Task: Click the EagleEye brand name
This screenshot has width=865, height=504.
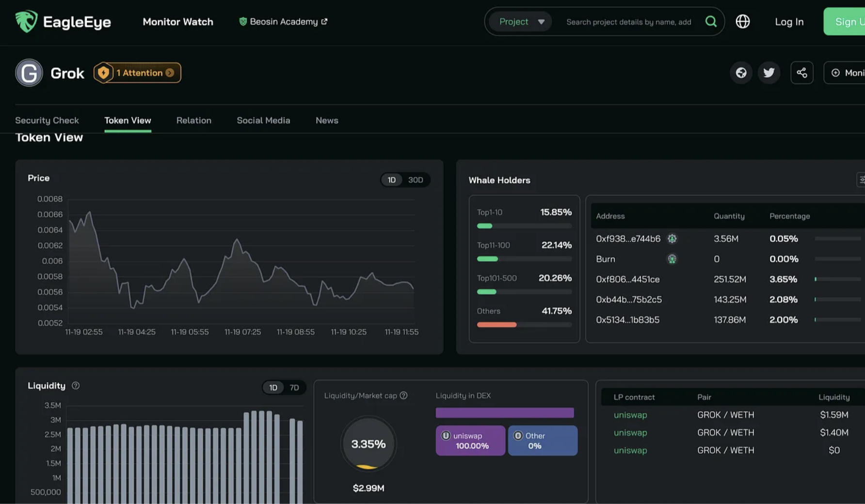Action: tap(77, 22)
